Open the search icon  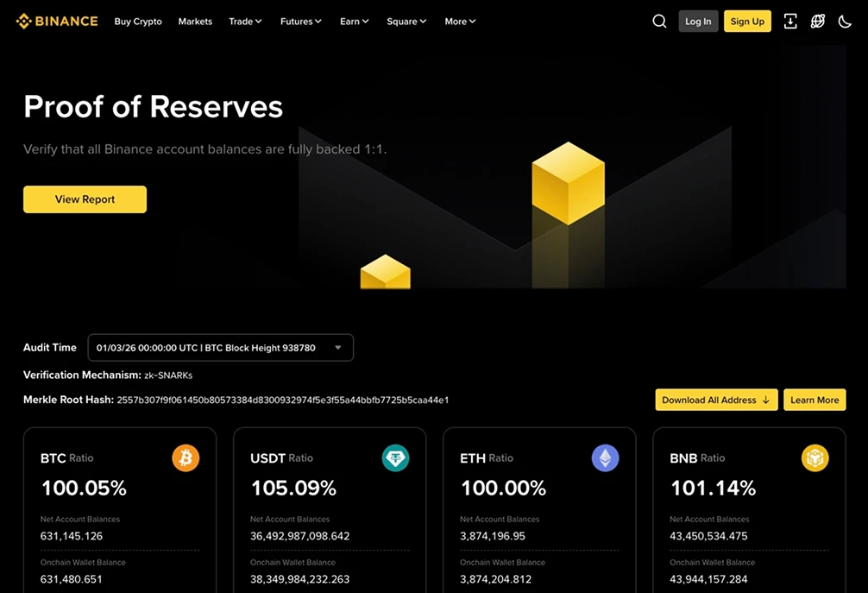point(659,21)
